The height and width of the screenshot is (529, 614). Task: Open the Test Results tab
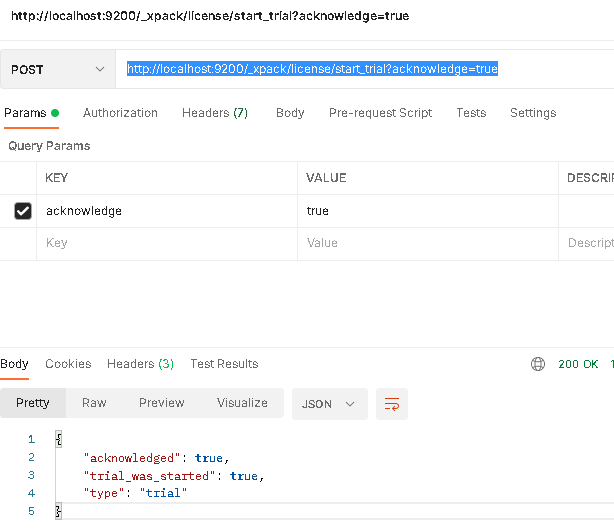click(224, 364)
